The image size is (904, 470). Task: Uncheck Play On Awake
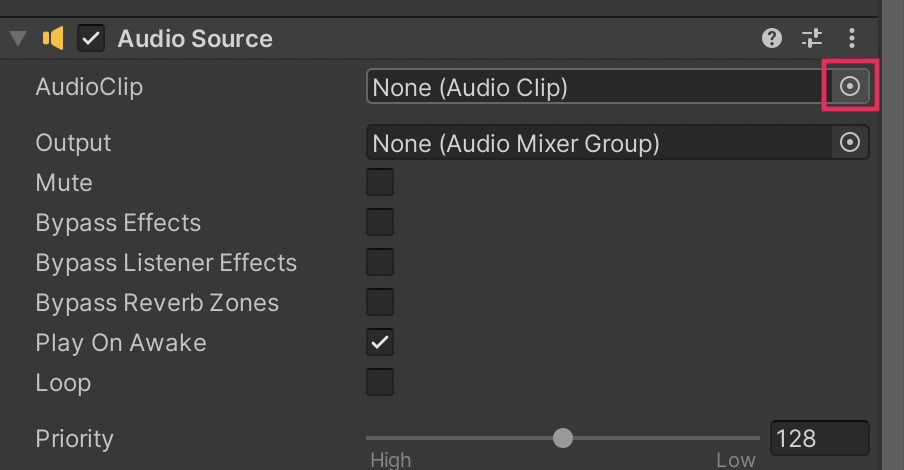(380, 342)
